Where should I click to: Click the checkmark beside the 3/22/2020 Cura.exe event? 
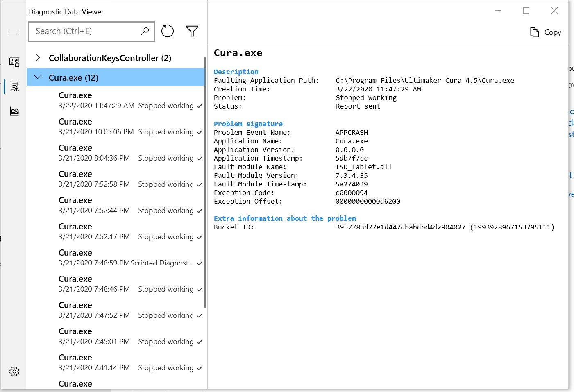pyautogui.click(x=200, y=105)
